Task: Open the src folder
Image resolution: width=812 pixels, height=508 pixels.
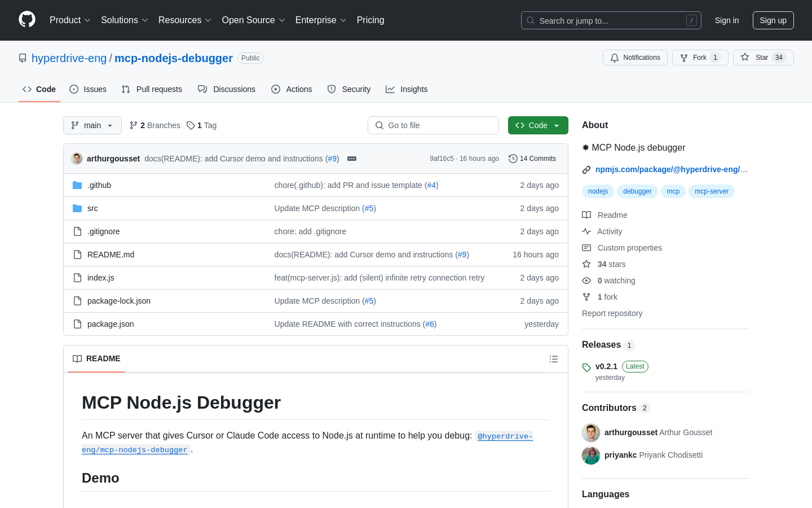Action: 92,208
